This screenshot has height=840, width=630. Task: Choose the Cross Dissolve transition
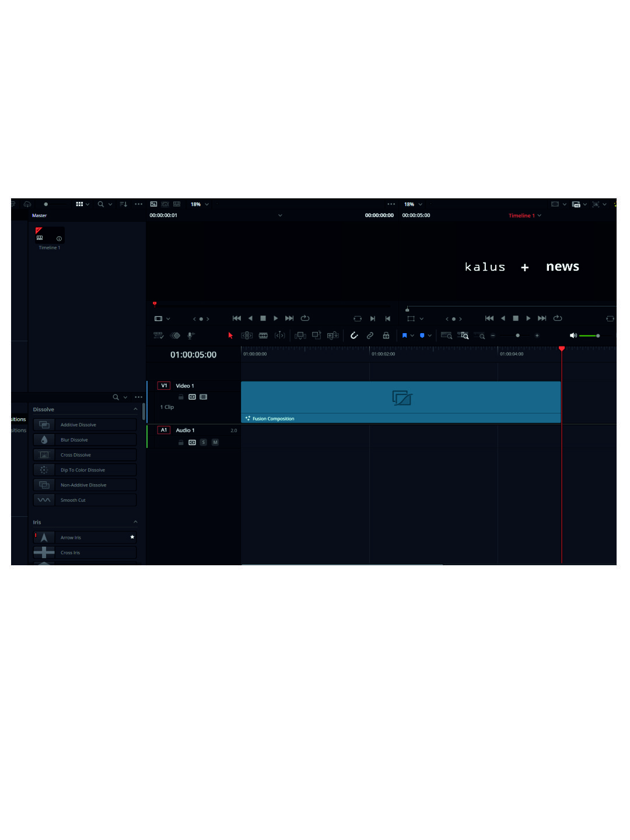click(x=76, y=455)
